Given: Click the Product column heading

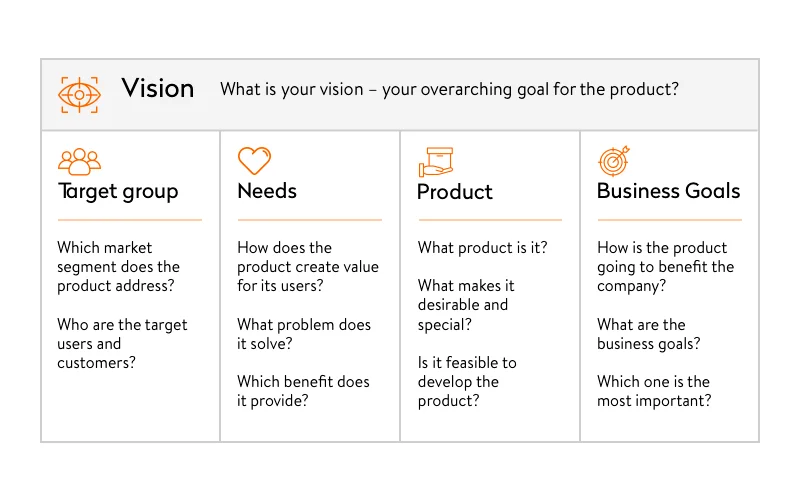Looking at the screenshot, I should (x=455, y=192).
